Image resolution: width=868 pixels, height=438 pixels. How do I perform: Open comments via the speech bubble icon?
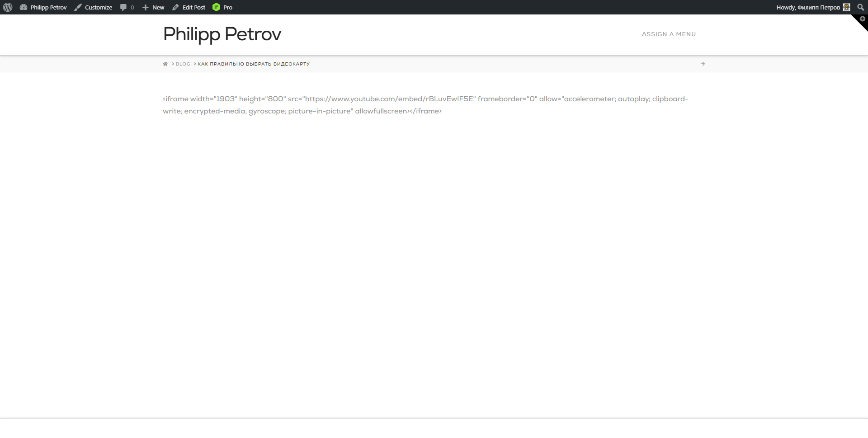pos(123,7)
